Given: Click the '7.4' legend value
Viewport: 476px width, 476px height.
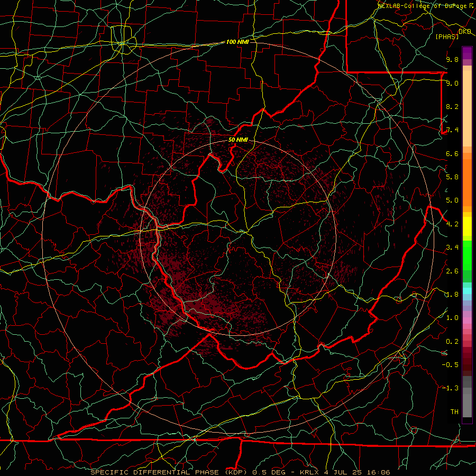Looking at the screenshot, I should point(452,130).
